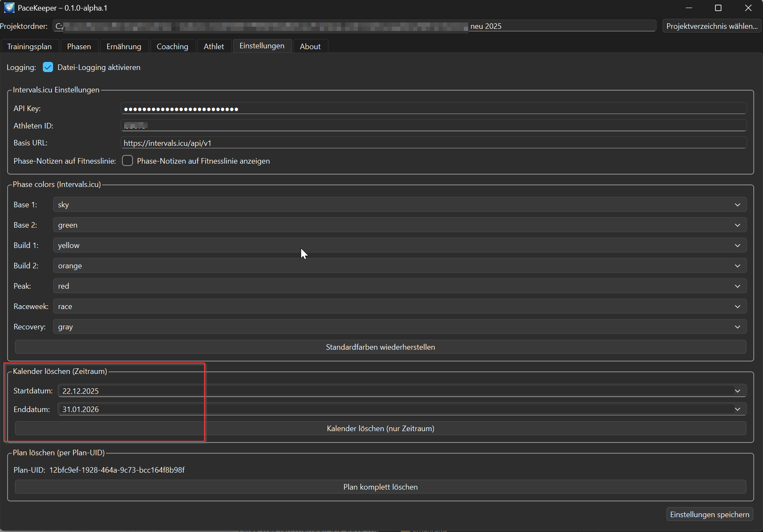Click Plan komplett löschen button
Screen dimensions: 763x532
[380, 487]
